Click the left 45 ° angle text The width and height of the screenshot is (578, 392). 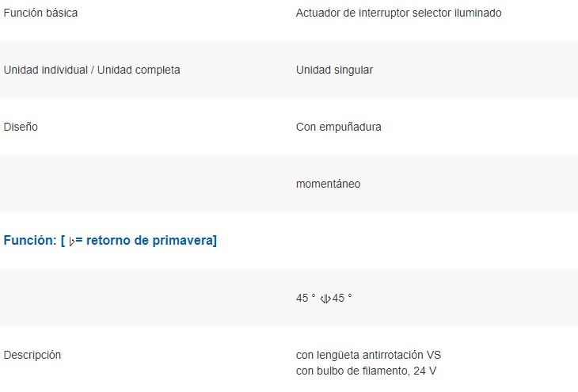pos(306,298)
